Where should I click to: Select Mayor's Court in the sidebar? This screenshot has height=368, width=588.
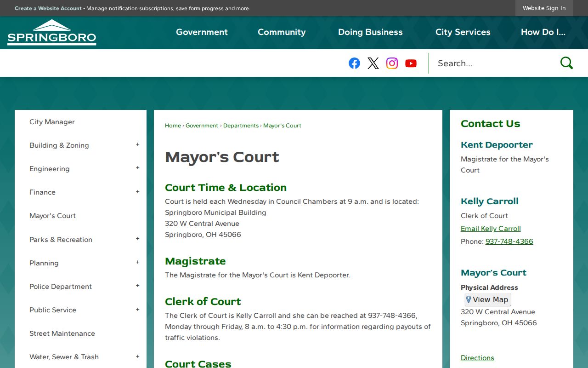pyautogui.click(x=52, y=216)
